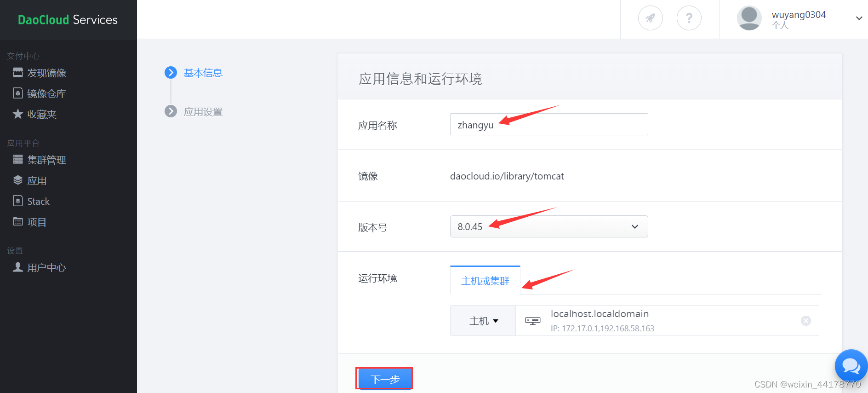Click the user avatar picture
Screen dimensions: 868x393
pyautogui.click(x=749, y=18)
